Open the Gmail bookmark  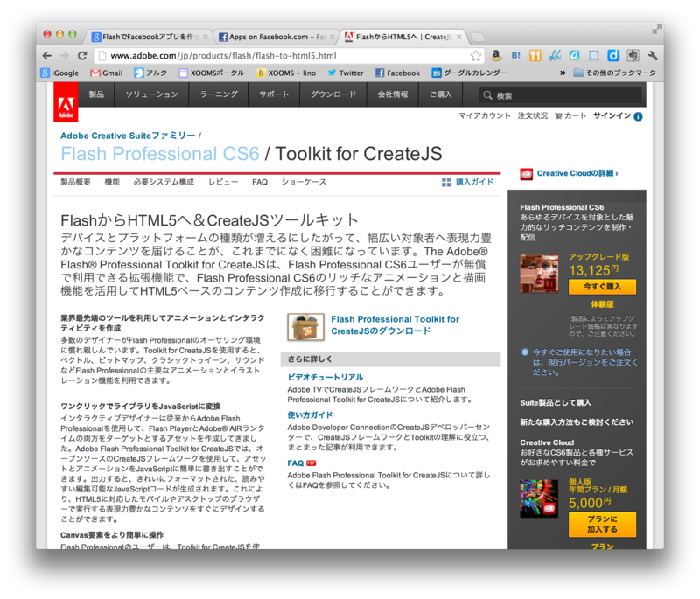[105, 73]
